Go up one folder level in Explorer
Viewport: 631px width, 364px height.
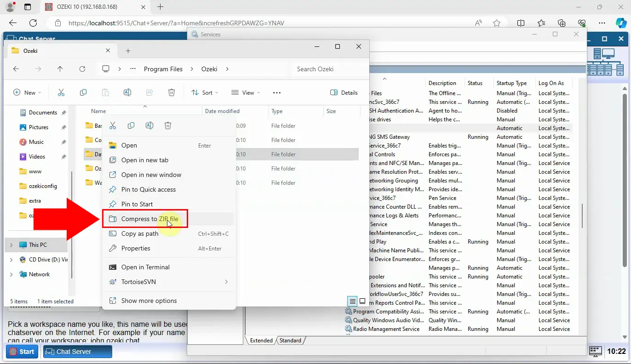click(x=60, y=69)
